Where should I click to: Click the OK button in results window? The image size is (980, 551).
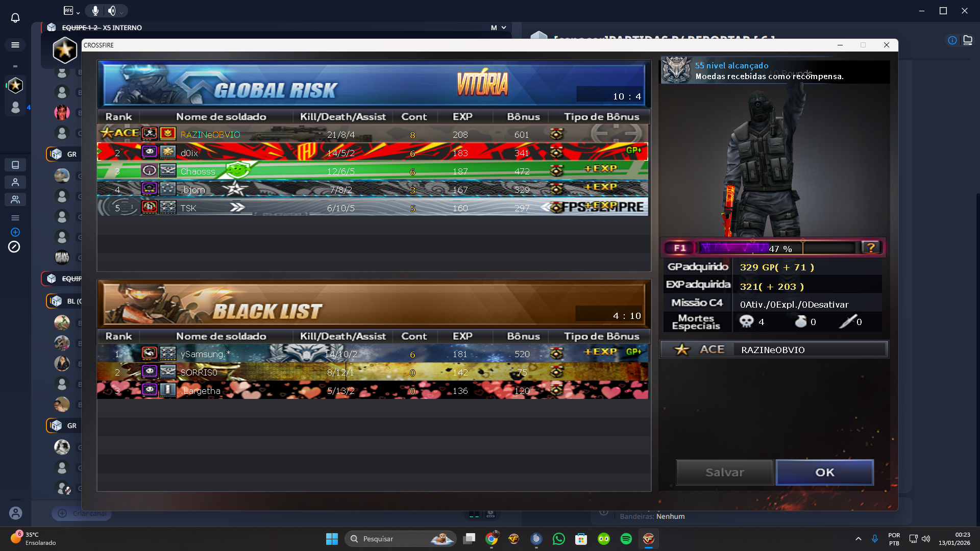tap(824, 472)
